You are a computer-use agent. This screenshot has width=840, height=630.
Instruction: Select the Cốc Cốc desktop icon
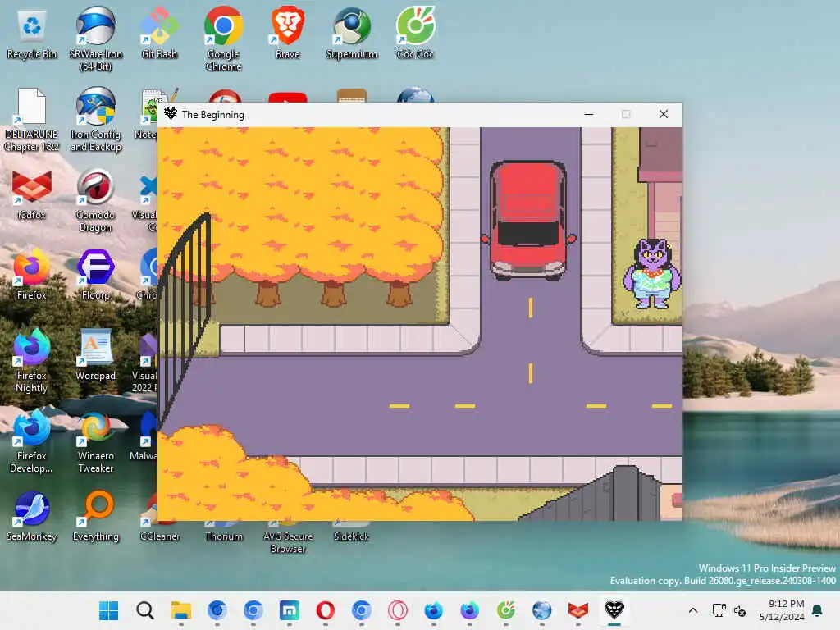tap(416, 33)
